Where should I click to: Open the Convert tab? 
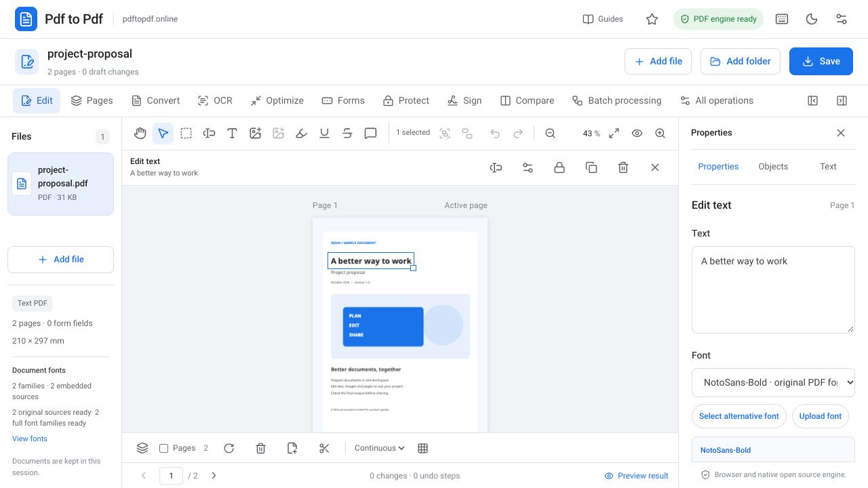coord(155,100)
